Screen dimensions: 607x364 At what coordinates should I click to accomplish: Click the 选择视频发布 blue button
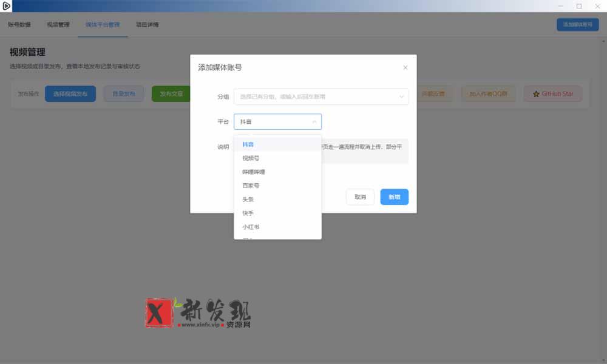70,94
